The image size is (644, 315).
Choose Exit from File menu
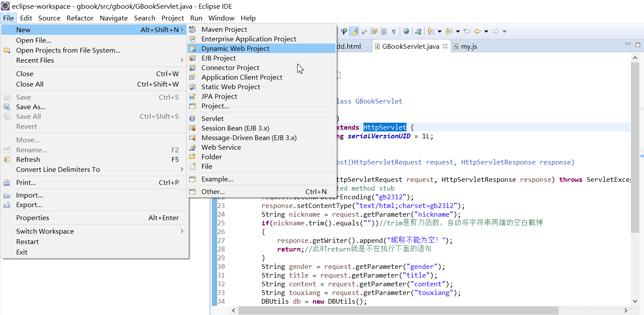click(x=94, y=252)
